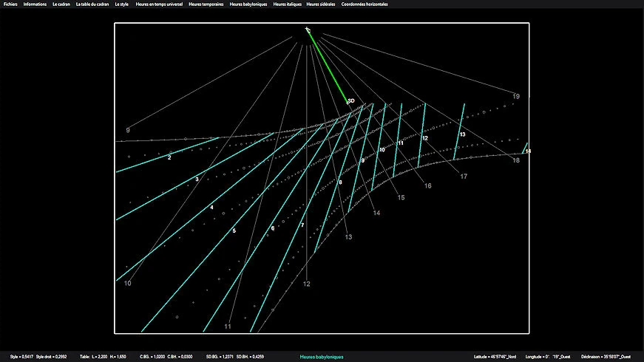This screenshot has height=362, width=644.
Task: Open the Fichiers menu
Action: click(10, 4)
